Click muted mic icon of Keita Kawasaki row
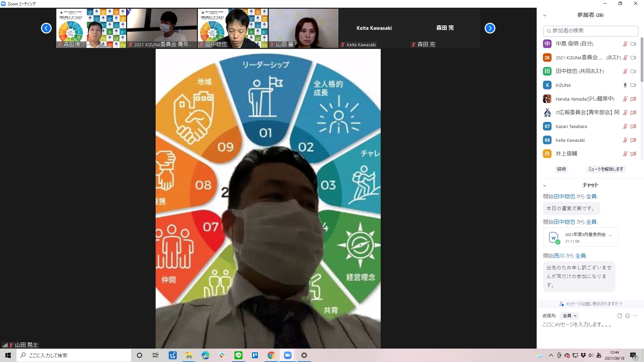Screen dimensions: 644x362 point(625,140)
